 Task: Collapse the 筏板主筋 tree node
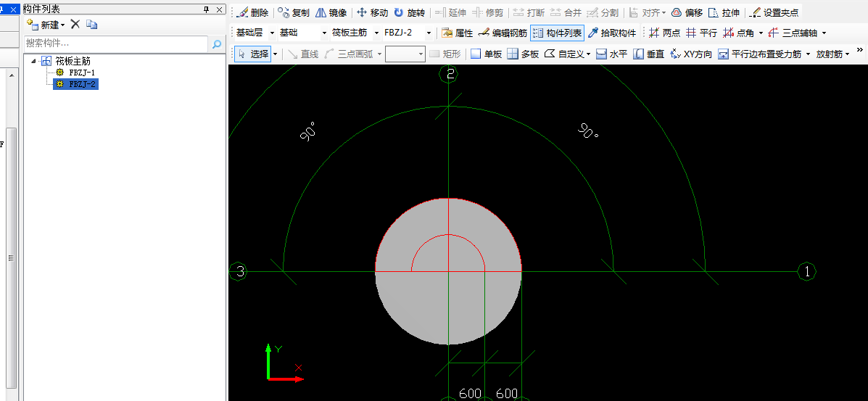coord(34,62)
